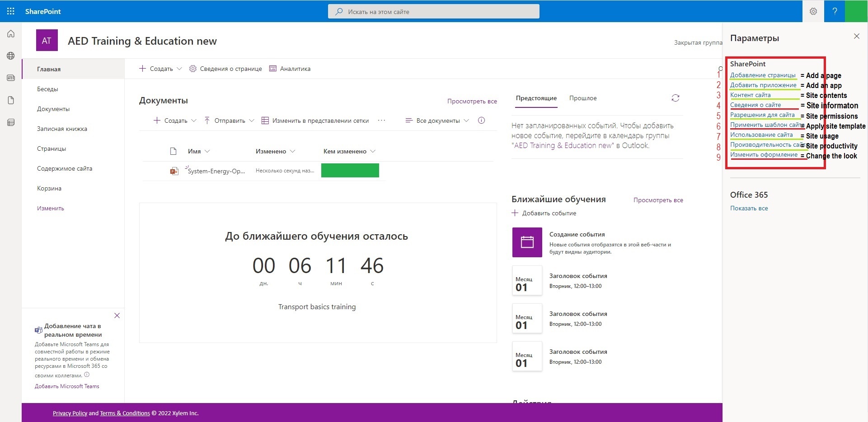Click the Analytics chart icon
The height and width of the screenshot is (422, 868).
coord(273,69)
